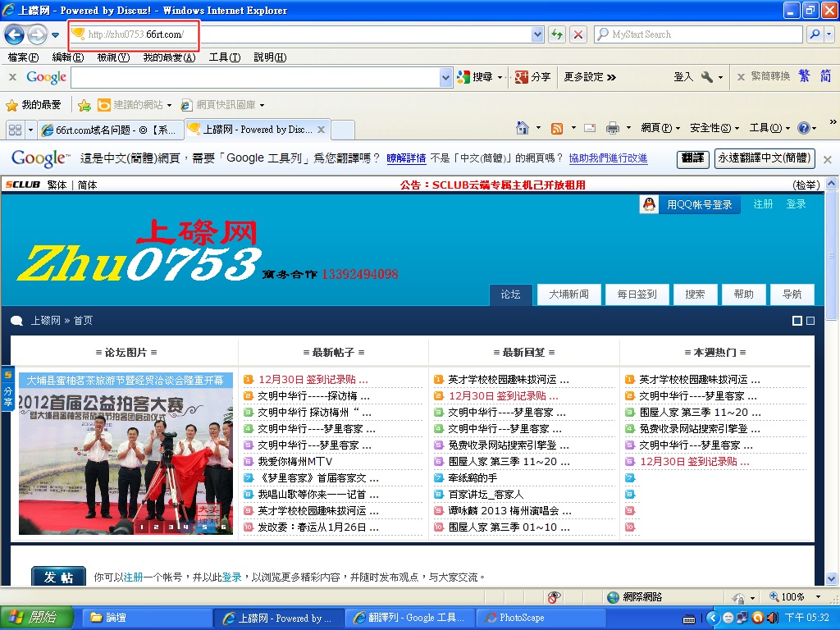This screenshot has width=840, height=630.
Task: Click the 发帖 post button
Action: click(58, 577)
